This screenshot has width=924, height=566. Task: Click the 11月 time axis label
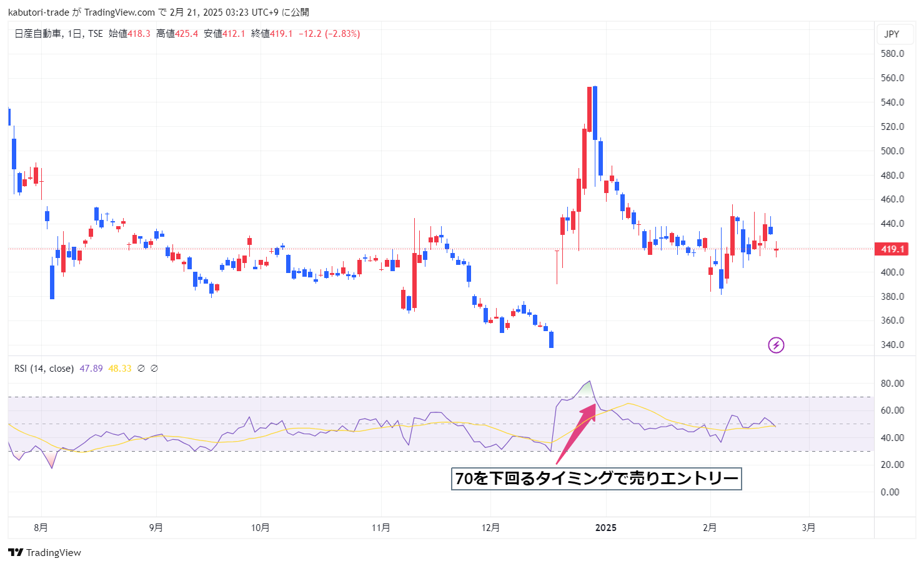[381, 528]
